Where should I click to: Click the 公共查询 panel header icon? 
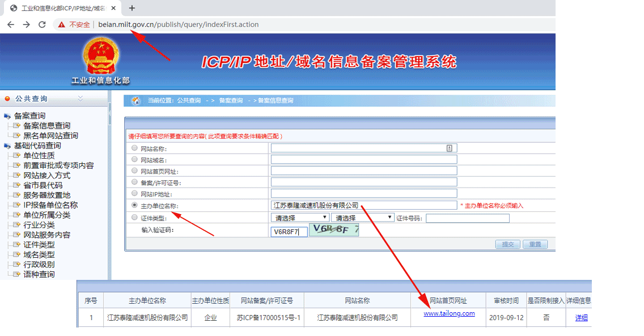(8, 97)
